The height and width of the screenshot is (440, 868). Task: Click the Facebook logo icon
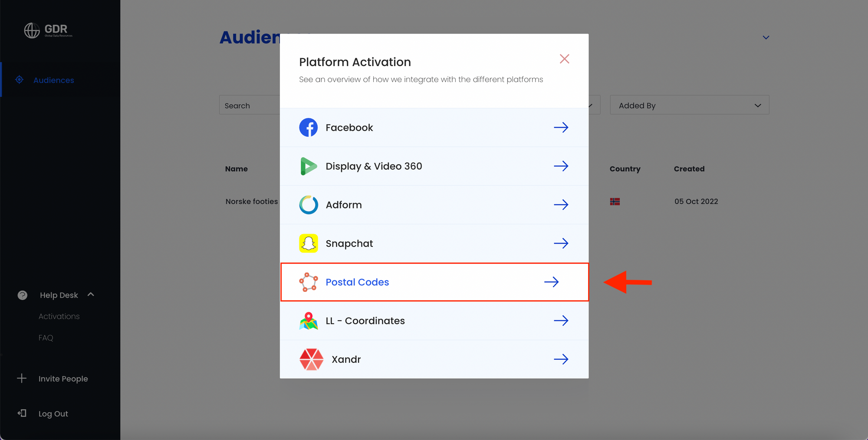click(x=309, y=127)
